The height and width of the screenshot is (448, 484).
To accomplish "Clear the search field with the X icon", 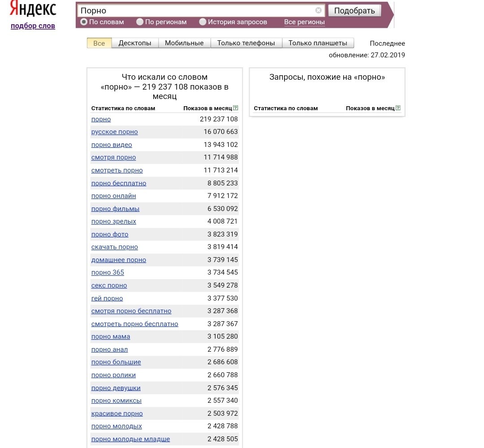I will tap(318, 10).
